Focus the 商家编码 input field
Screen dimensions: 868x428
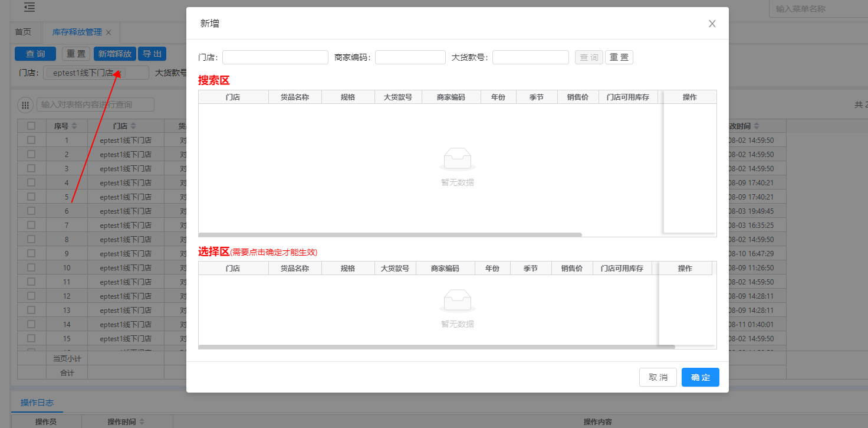pyautogui.click(x=410, y=57)
